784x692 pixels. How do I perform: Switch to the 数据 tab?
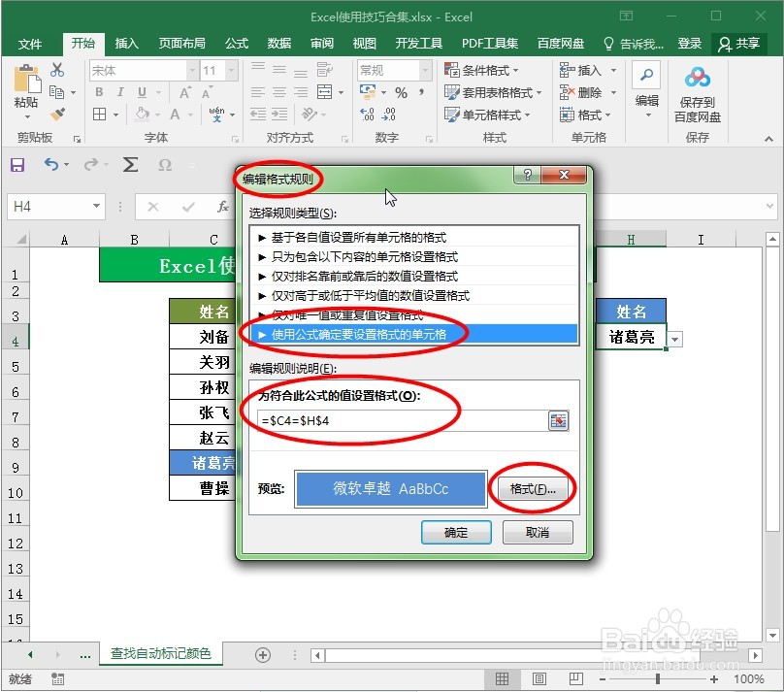pyautogui.click(x=279, y=44)
